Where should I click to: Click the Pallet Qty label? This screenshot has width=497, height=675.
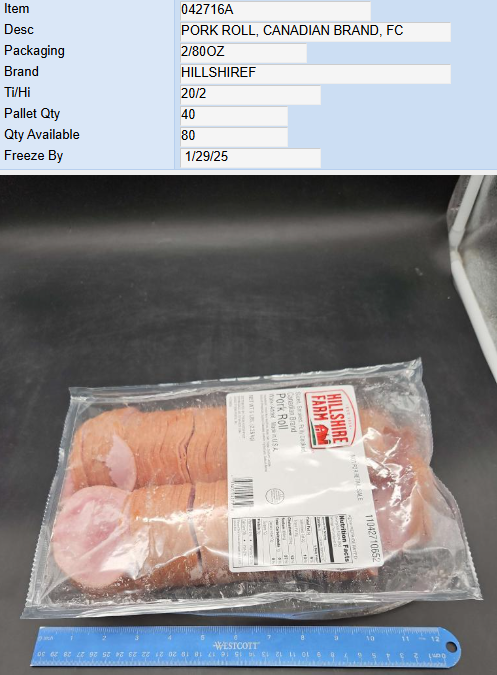pos(32,114)
